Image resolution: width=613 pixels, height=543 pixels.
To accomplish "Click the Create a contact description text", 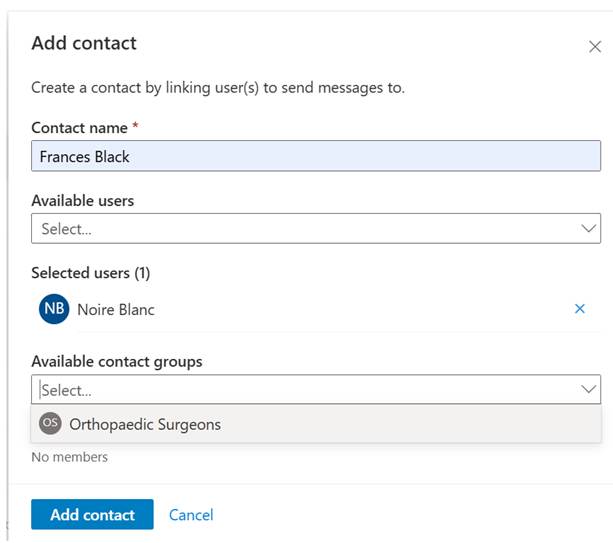I will (218, 88).
